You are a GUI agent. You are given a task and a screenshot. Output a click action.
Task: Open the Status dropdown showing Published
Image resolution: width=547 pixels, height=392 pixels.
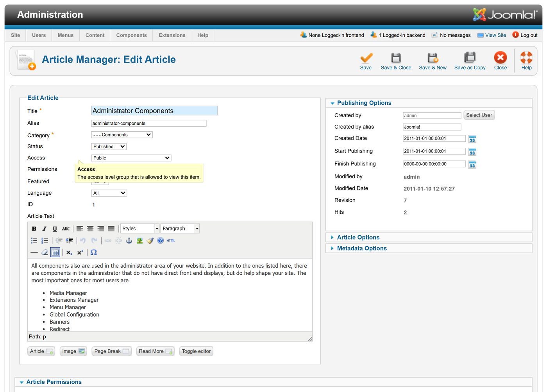point(109,147)
